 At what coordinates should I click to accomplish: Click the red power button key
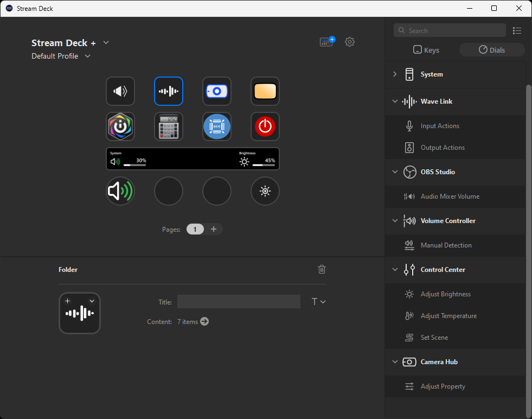tap(265, 126)
